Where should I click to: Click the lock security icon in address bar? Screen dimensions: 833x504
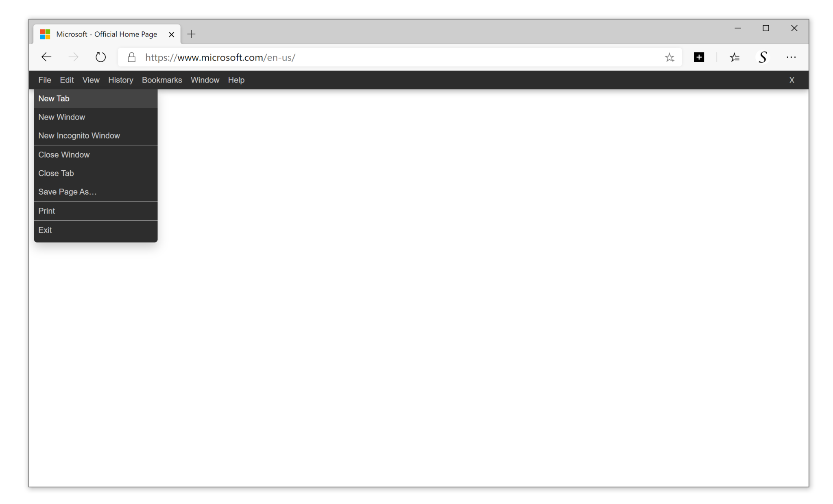point(131,58)
